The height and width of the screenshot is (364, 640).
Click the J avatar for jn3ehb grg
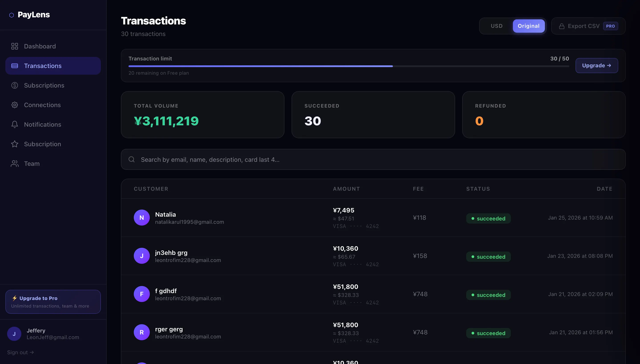tap(142, 256)
